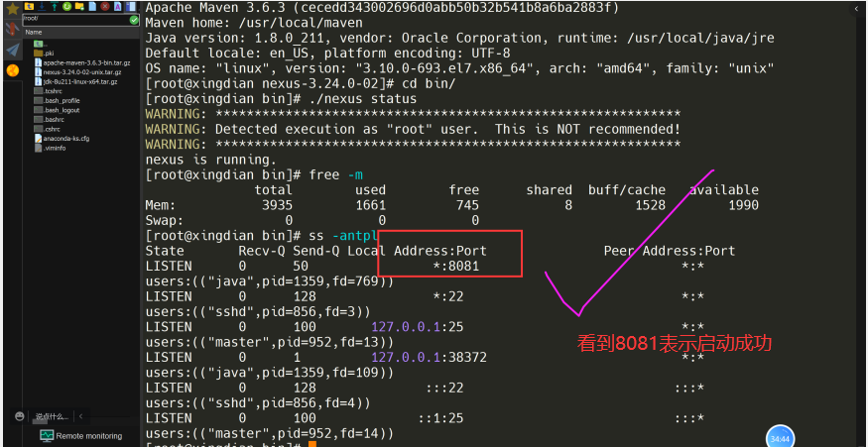
Task: Click the 3935 total memory value
Action: point(277,205)
